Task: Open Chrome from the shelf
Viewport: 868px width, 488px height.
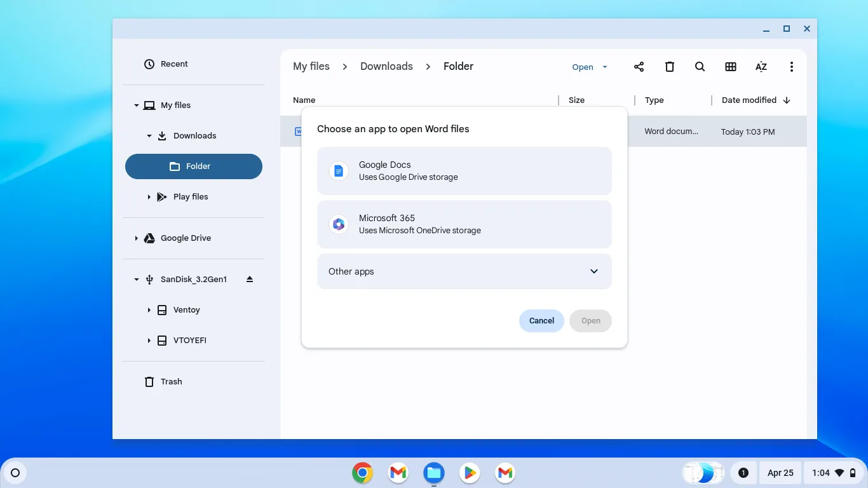Action: pos(362,473)
